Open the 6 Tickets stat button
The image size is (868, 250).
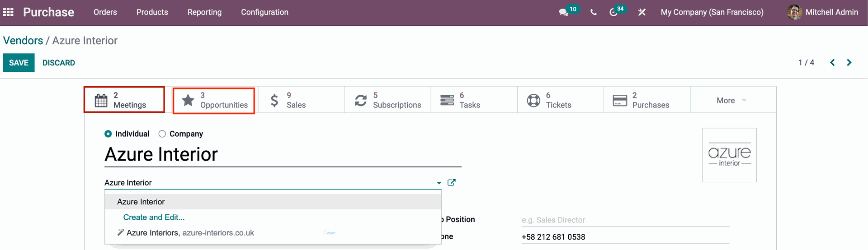click(561, 100)
